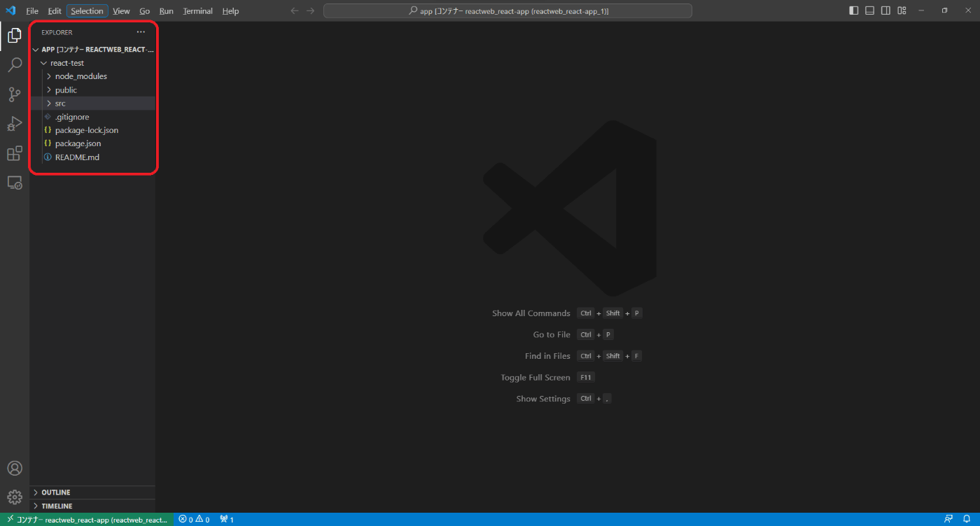
Task: Open Customize Layout icon
Action: pyautogui.click(x=902, y=10)
